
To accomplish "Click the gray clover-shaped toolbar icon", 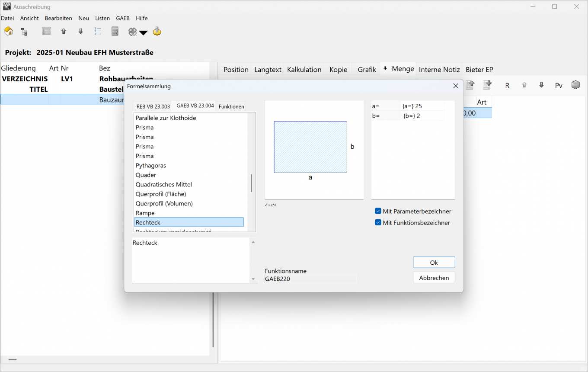I will click(132, 32).
